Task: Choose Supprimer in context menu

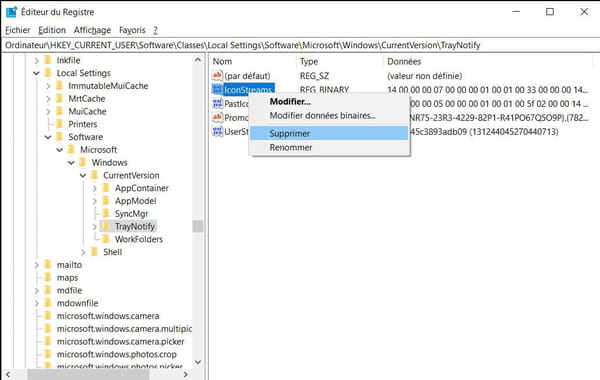Action: [x=329, y=133]
